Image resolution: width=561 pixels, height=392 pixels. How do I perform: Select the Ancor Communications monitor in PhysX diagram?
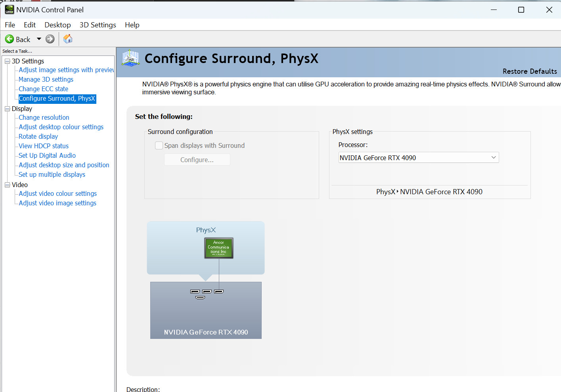(219, 248)
